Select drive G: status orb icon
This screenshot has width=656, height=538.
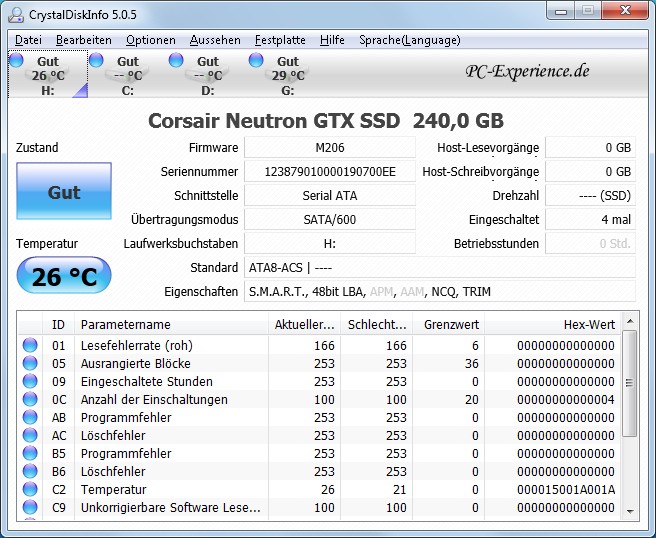click(256, 61)
